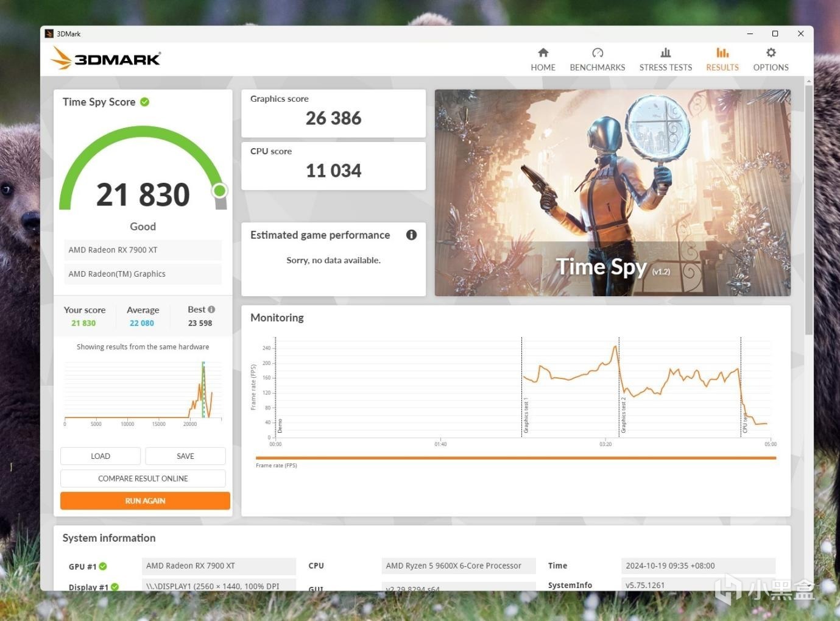Image resolution: width=840 pixels, height=621 pixels.
Task: Click the info icon next to Best
Action: pos(211,310)
